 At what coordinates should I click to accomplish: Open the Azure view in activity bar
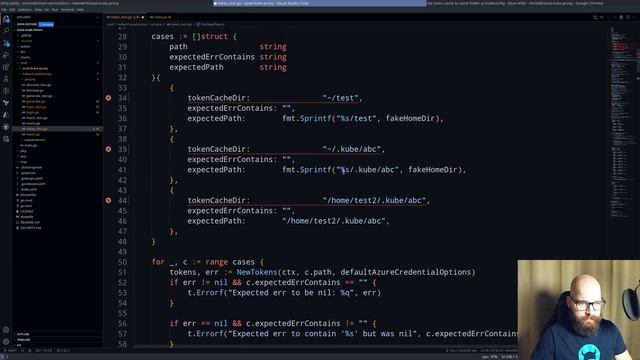pos(6,115)
